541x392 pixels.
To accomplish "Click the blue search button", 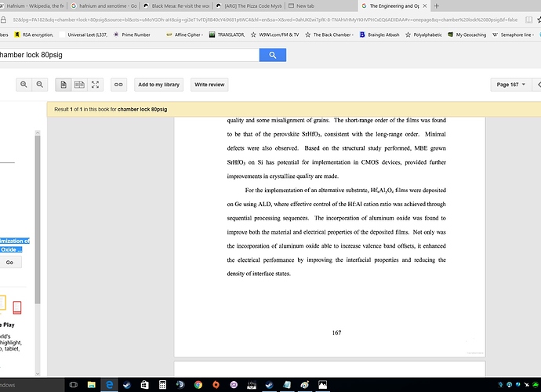I will (x=272, y=55).
